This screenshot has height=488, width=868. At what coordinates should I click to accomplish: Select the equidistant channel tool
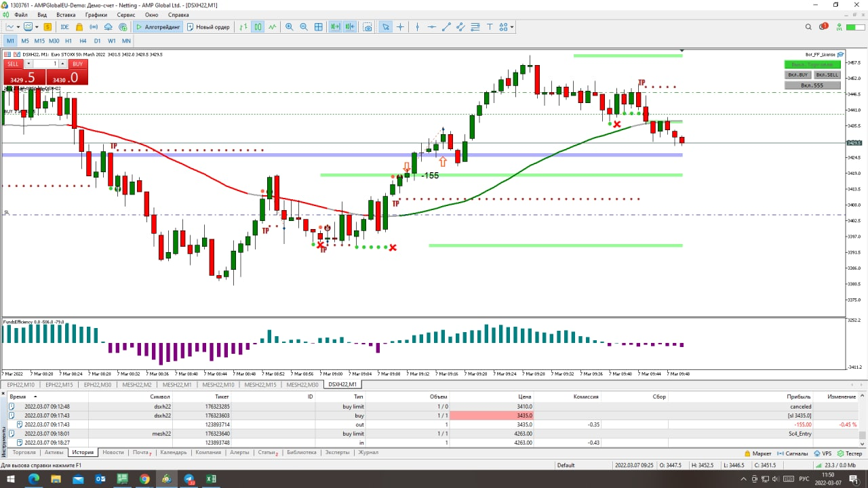pos(460,27)
